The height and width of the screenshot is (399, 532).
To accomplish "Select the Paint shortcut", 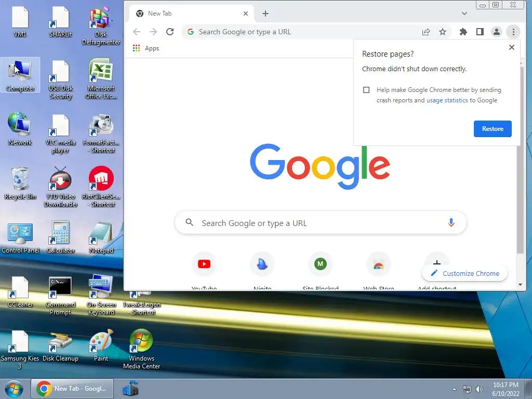I will click(101, 345).
